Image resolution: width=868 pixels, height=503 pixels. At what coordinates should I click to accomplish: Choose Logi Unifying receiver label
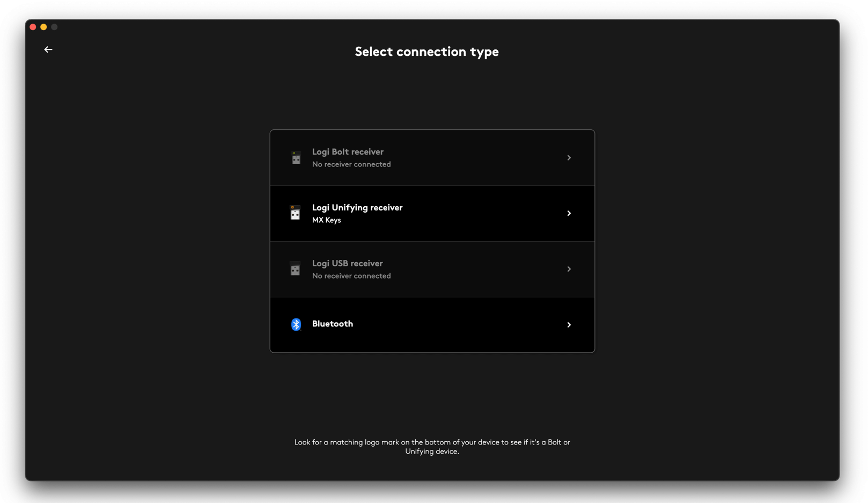357,208
